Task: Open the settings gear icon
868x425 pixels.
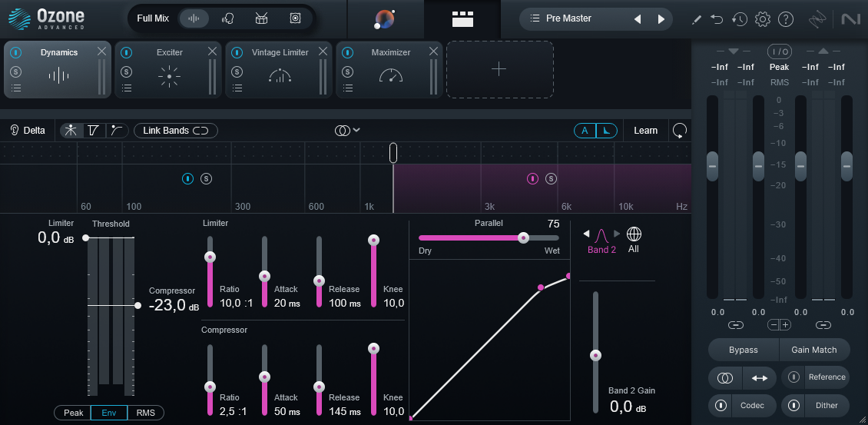Action: [x=763, y=19]
